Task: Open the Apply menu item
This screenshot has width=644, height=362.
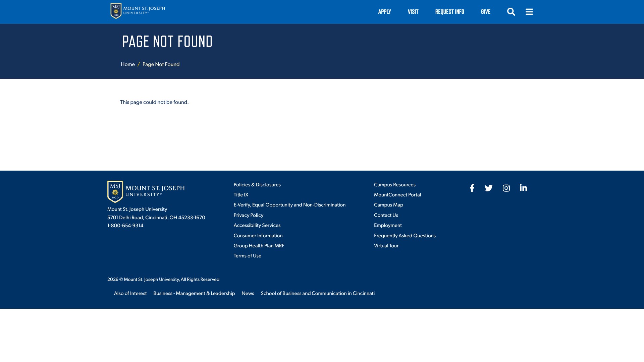Action: (x=384, y=12)
